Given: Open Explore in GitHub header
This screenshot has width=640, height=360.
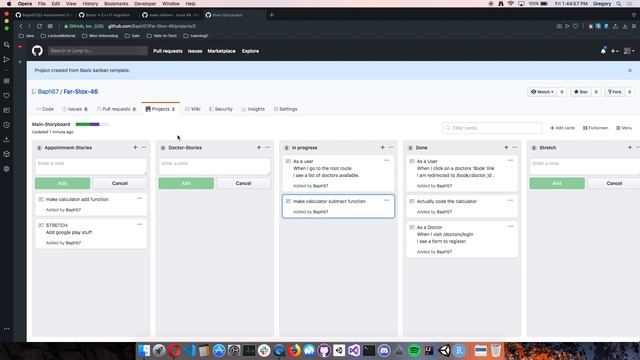Looking at the screenshot, I should click(250, 51).
